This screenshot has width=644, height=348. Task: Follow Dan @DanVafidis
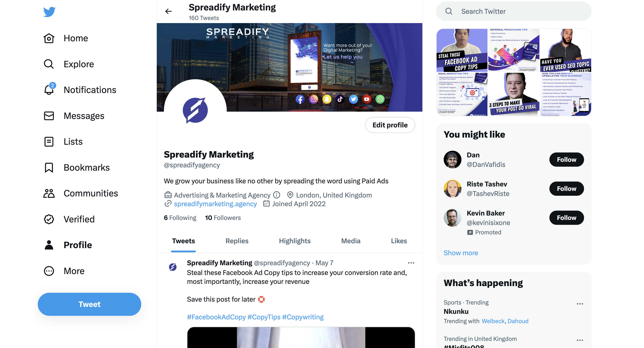pos(566,159)
